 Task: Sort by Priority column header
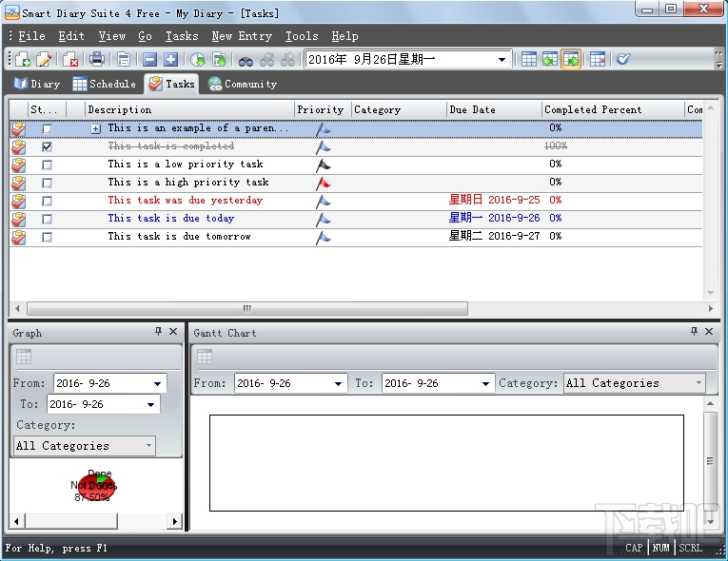[x=323, y=109]
